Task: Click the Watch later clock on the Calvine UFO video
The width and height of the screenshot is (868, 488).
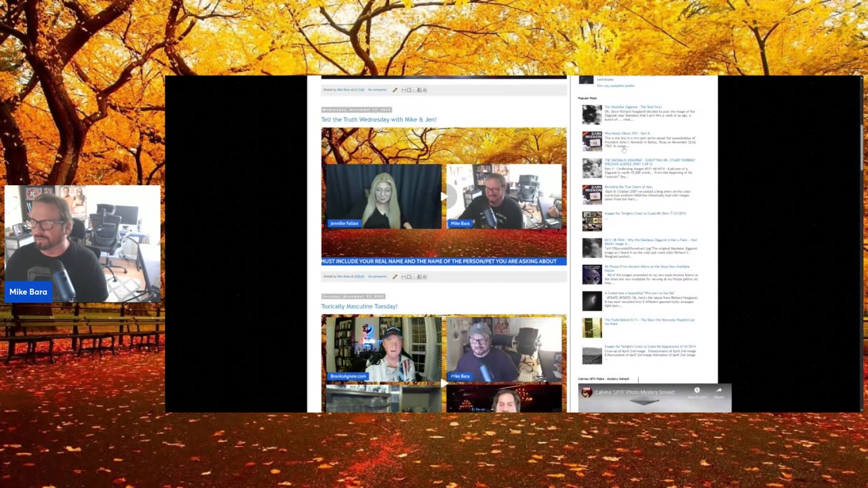Action: tap(696, 391)
